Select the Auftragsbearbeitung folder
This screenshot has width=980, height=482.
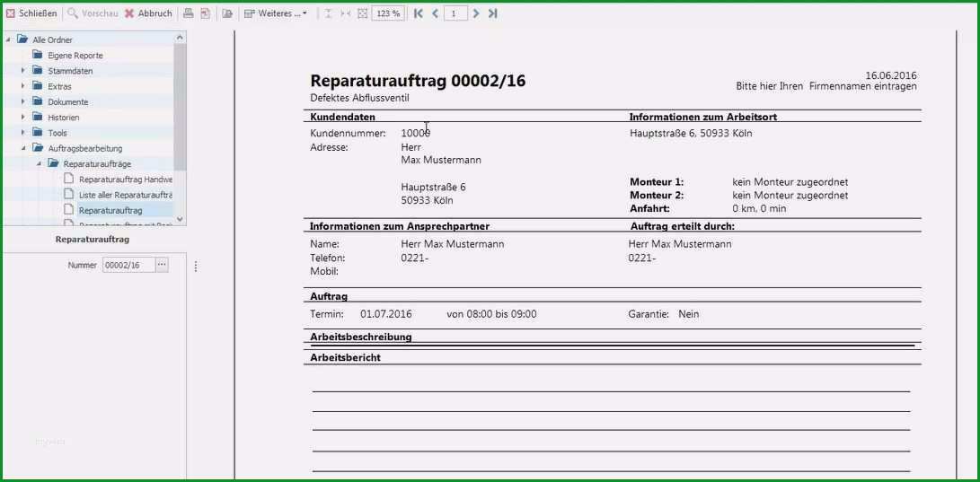pos(85,149)
